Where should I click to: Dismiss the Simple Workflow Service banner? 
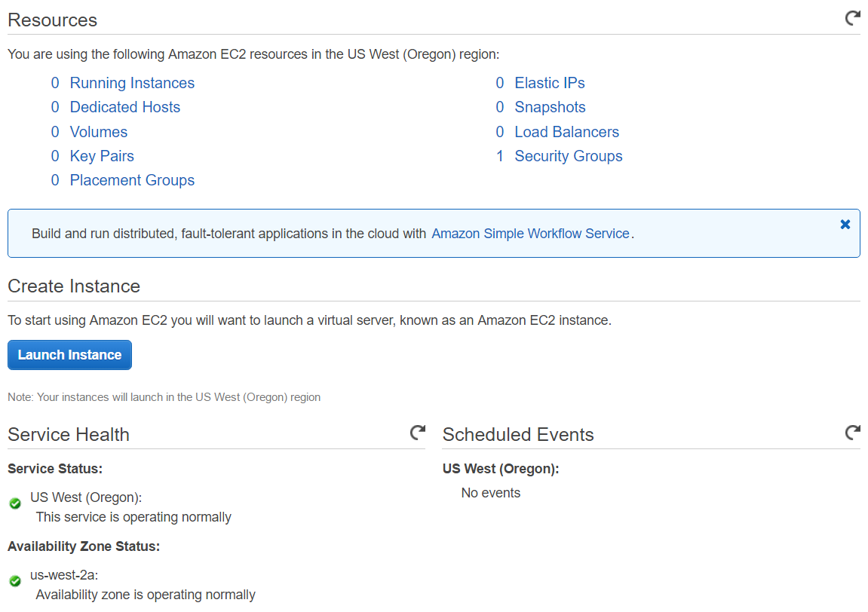coord(845,224)
